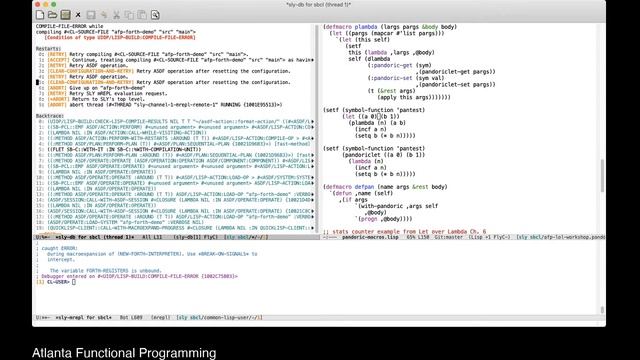
Task: Click "Git:master" in the mode line
Action: pyautogui.click(x=448, y=237)
